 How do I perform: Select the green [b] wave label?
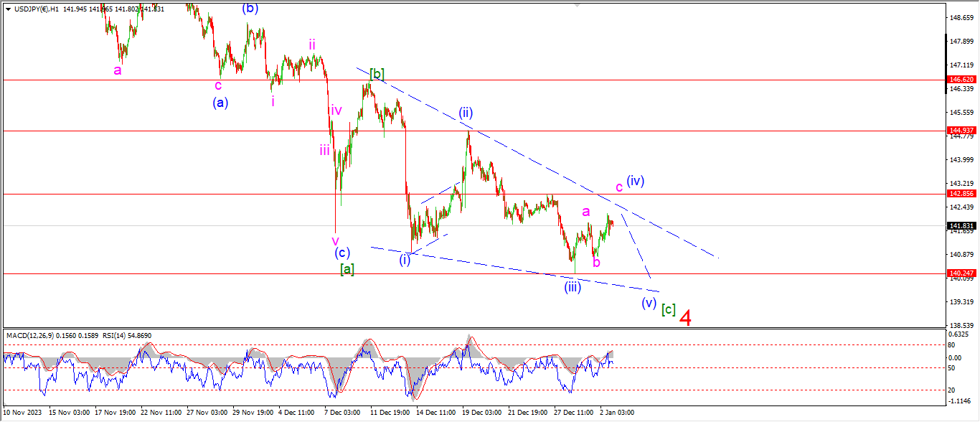(x=377, y=73)
